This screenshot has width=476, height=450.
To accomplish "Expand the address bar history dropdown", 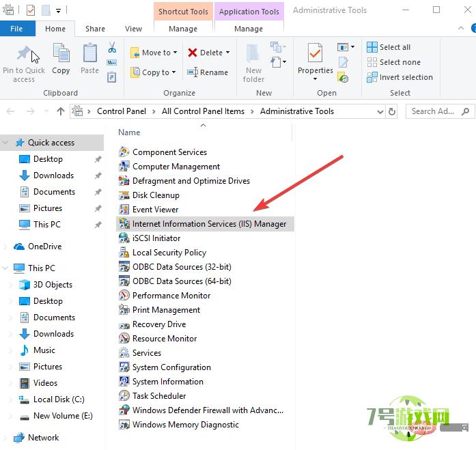I will (x=380, y=112).
